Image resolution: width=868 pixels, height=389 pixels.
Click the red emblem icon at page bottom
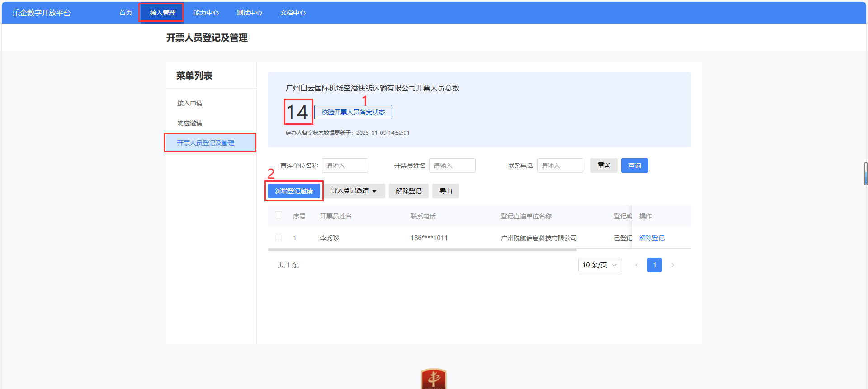tap(434, 379)
